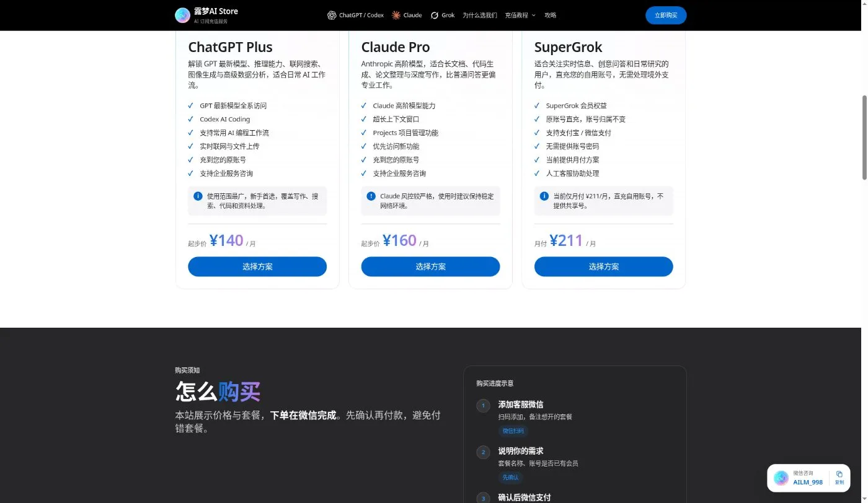Open the 攻略 nav link
The width and height of the screenshot is (868, 503).
pos(550,15)
